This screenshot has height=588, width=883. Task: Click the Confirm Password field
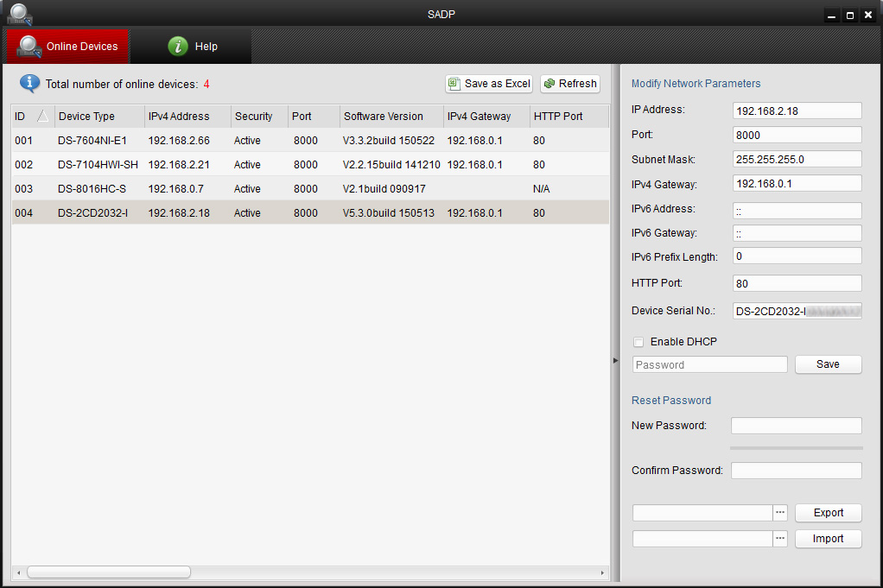pyautogui.click(x=797, y=471)
